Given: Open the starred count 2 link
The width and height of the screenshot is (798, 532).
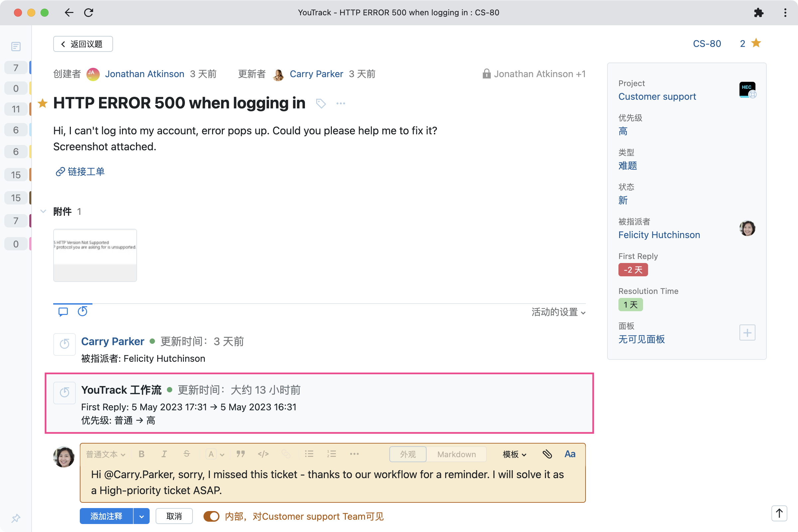Looking at the screenshot, I should 742,44.
